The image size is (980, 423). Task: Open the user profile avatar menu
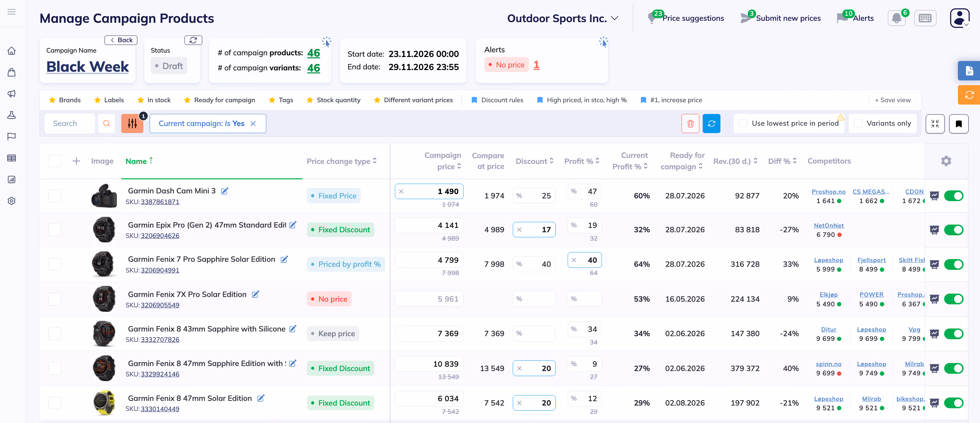[x=960, y=18]
